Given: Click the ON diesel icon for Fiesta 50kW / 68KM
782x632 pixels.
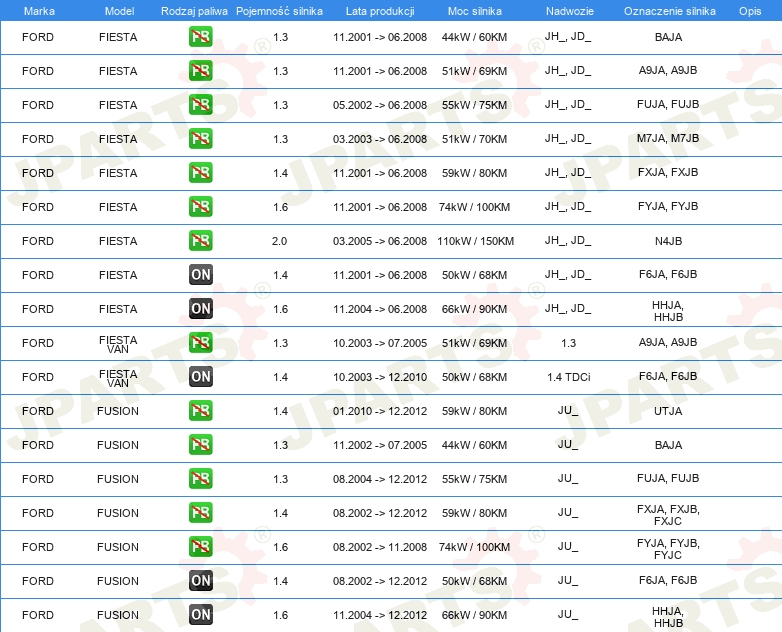Looking at the screenshot, I should coord(200,274).
